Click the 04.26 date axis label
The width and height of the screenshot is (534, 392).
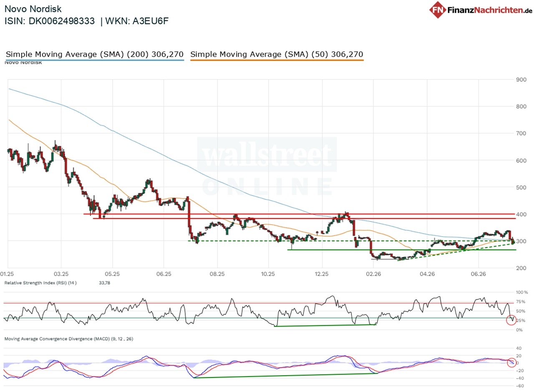pos(426,274)
